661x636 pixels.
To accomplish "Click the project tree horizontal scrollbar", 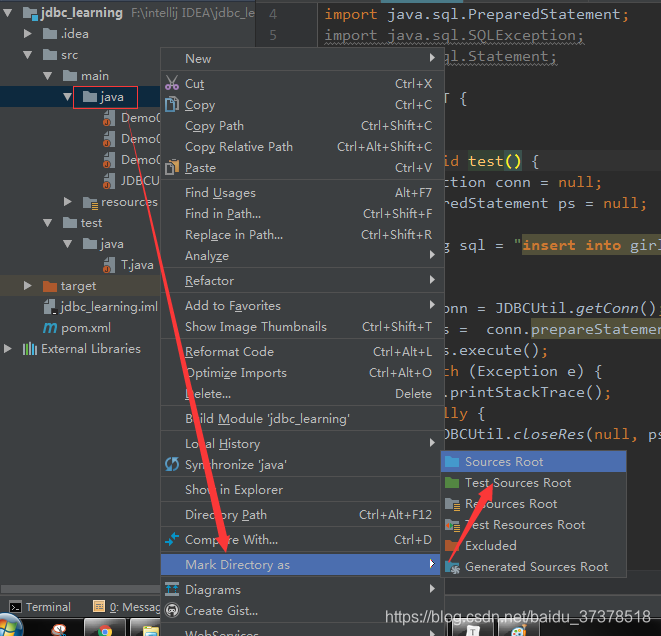I will 80,588.
